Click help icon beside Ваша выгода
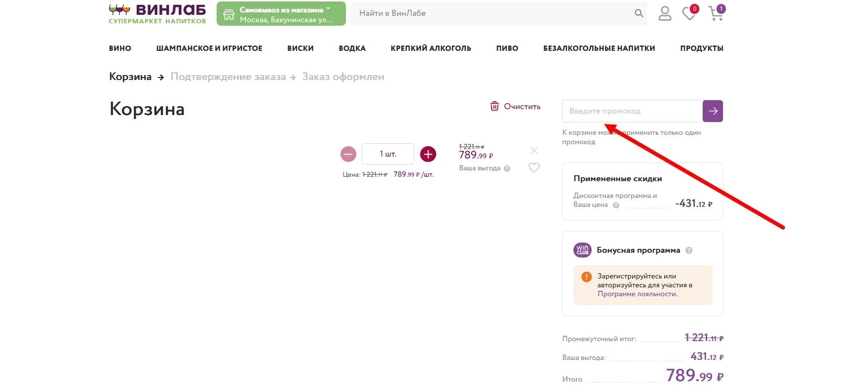868x391 pixels. pyautogui.click(x=507, y=168)
